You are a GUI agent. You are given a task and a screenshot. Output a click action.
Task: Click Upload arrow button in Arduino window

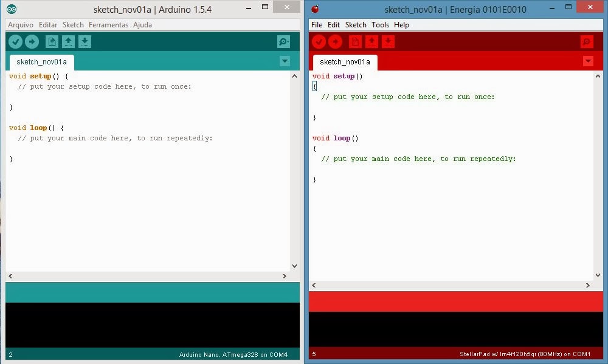coord(32,41)
